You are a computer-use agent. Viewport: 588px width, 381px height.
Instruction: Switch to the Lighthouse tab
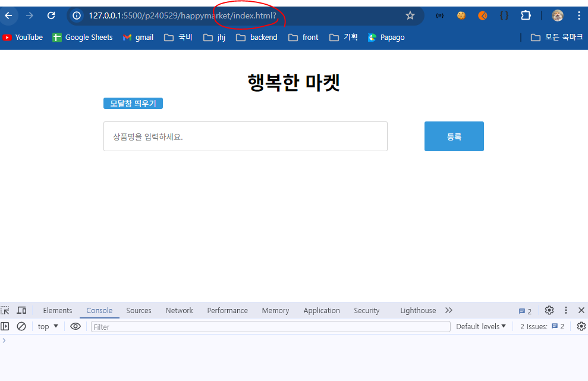pyautogui.click(x=418, y=310)
